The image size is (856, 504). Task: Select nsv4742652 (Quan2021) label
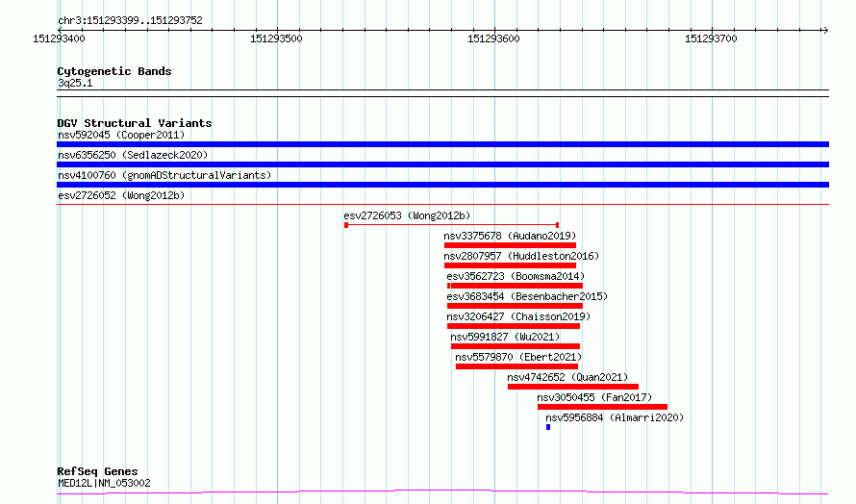point(567,377)
